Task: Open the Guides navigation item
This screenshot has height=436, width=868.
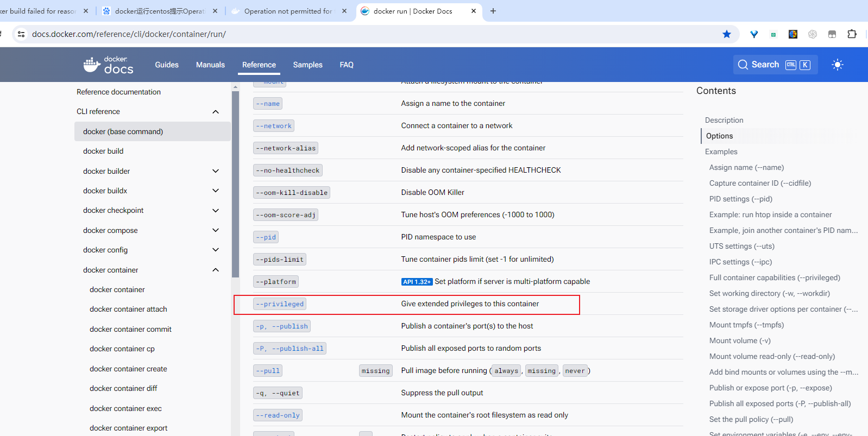Action: (x=167, y=65)
